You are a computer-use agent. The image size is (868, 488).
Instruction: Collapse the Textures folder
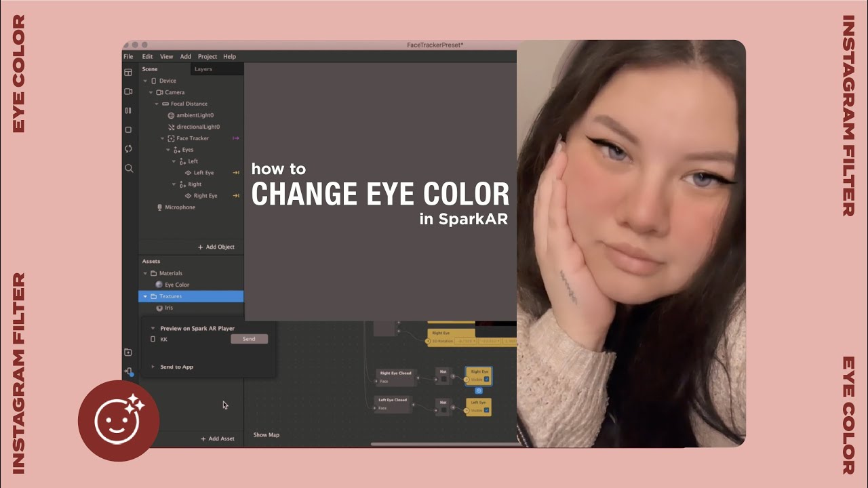(x=145, y=296)
